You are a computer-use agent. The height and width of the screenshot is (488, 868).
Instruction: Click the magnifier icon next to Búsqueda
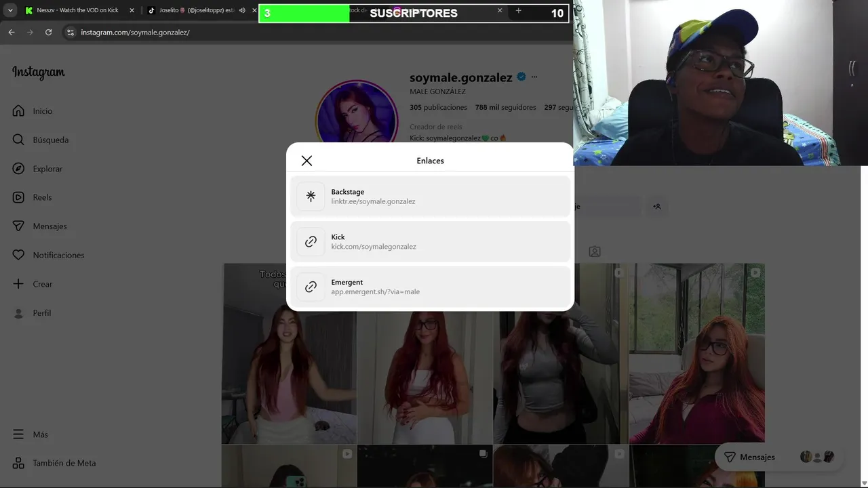pyautogui.click(x=18, y=140)
